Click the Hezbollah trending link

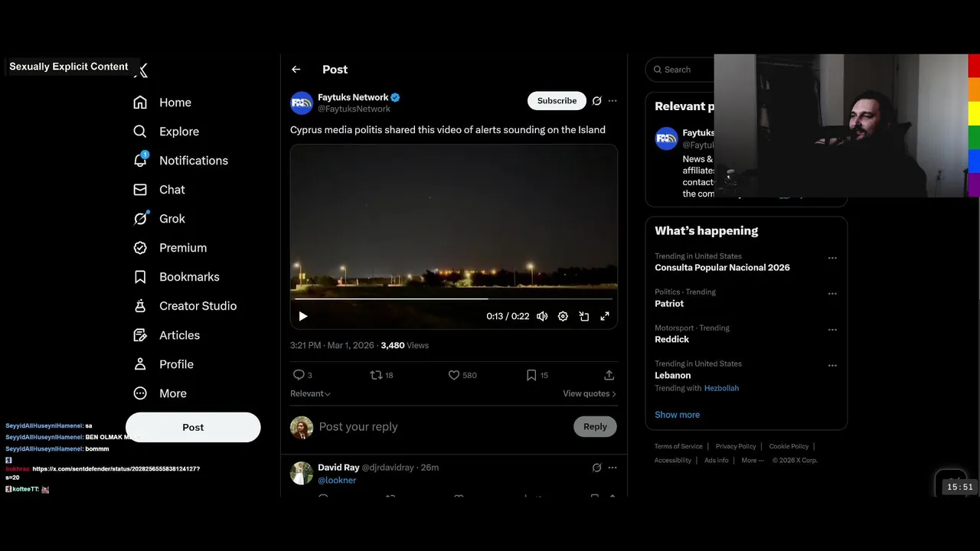721,388
